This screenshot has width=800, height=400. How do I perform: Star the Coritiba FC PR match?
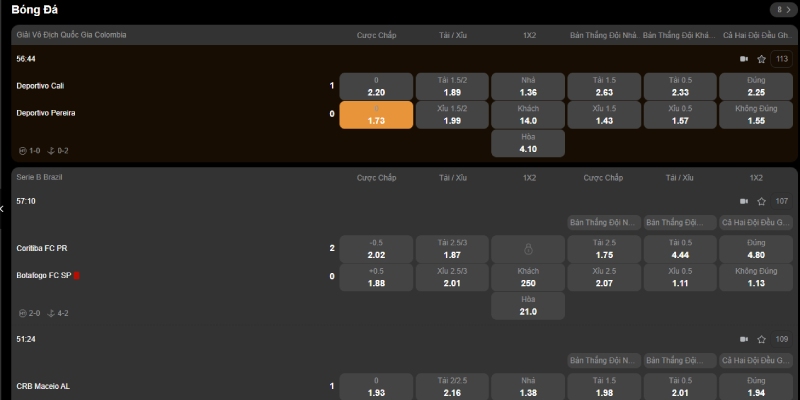(761, 201)
